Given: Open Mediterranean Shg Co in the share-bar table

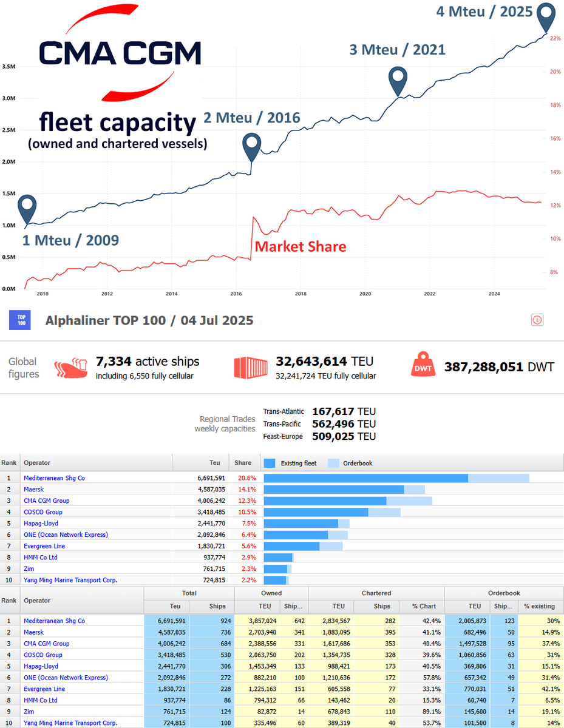Looking at the screenshot, I should [54, 478].
